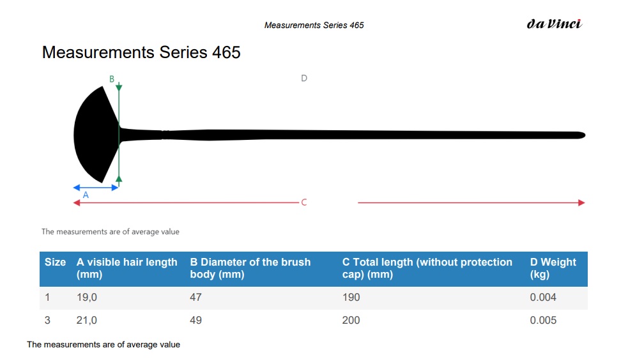Click the brush handle end tip
Screen dimensions: 628x364
[581, 135]
